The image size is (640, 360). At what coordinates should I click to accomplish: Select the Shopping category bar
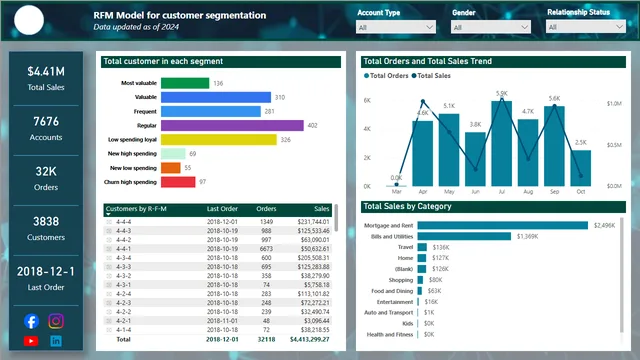pyautogui.click(x=420, y=280)
